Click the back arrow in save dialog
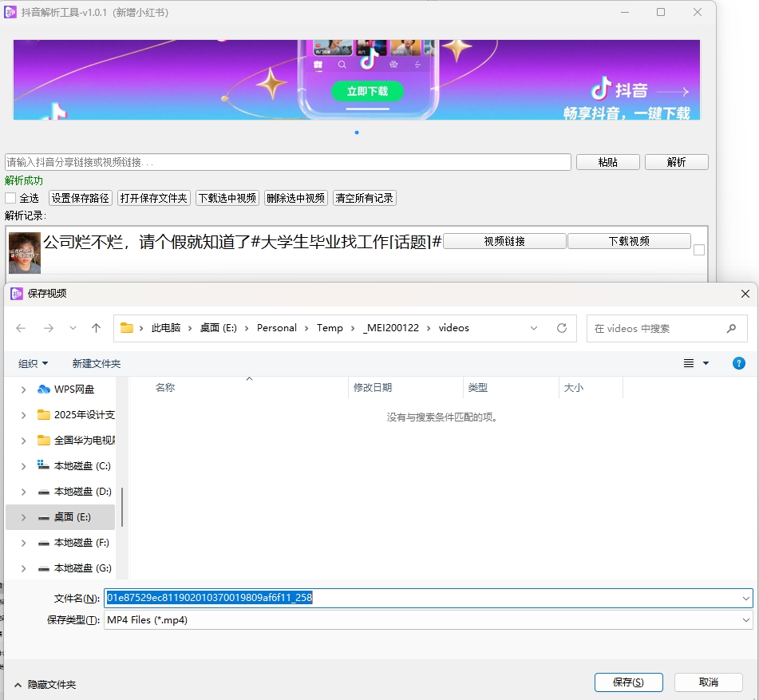Viewport: 759px width, 700px height. coord(21,328)
